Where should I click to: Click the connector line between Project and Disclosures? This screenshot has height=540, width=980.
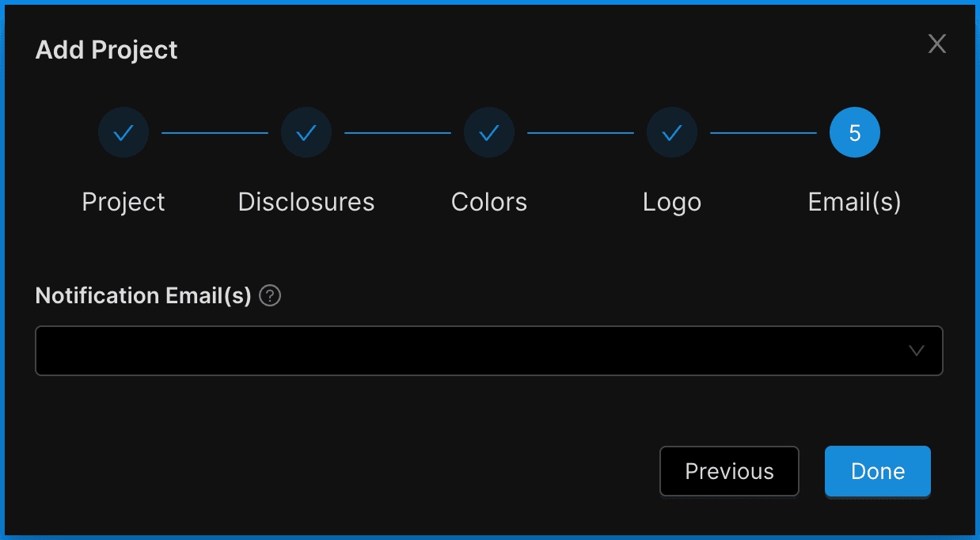[x=215, y=133]
